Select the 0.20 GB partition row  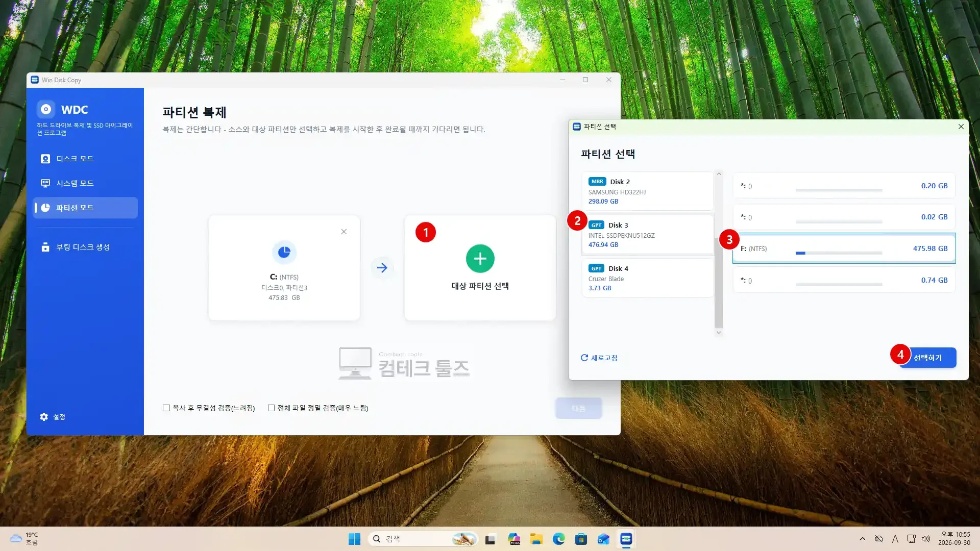click(844, 186)
